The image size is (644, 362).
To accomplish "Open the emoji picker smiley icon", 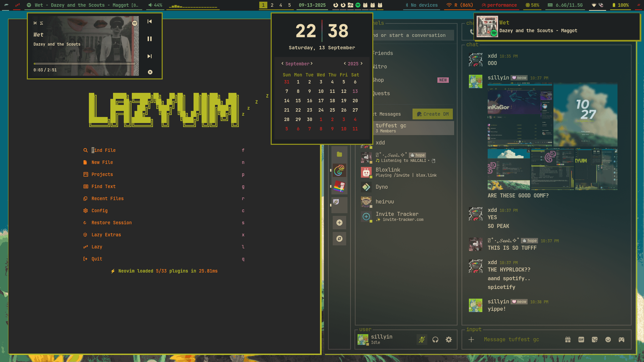I will tap(608, 340).
